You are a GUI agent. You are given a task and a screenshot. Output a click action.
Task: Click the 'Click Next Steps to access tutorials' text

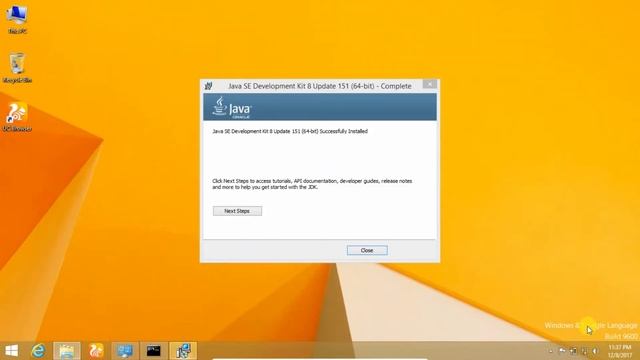312,184
